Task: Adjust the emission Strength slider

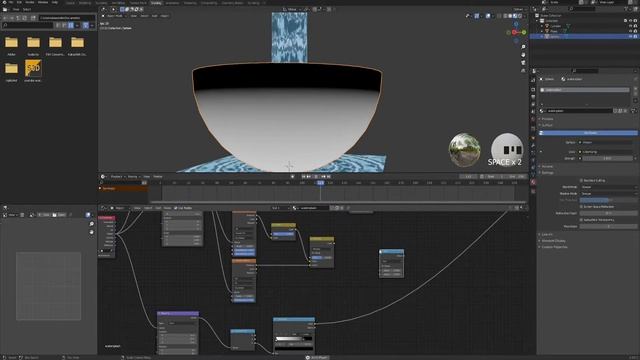Action: [608, 158]
